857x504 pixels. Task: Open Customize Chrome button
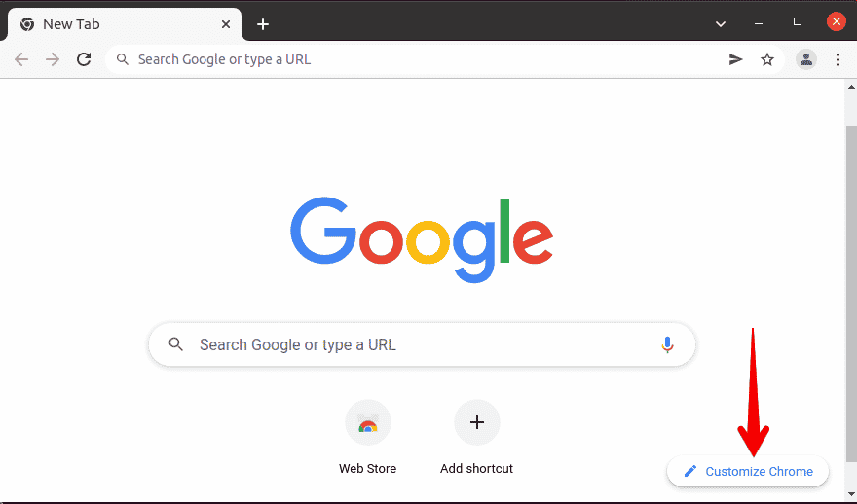[x=748, y=472]
